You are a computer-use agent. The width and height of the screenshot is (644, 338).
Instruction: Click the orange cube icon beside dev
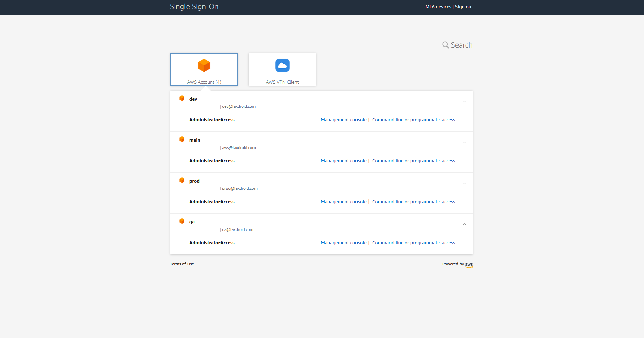tap(182, 98)
